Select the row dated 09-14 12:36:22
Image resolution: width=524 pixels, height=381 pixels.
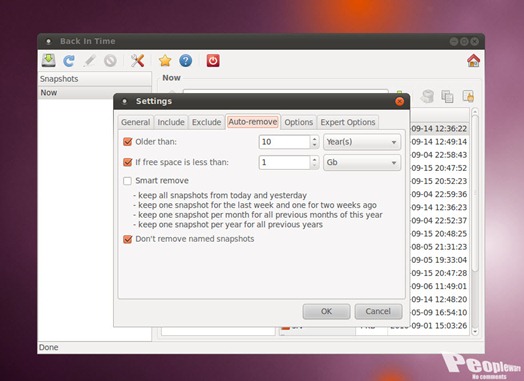439,129
